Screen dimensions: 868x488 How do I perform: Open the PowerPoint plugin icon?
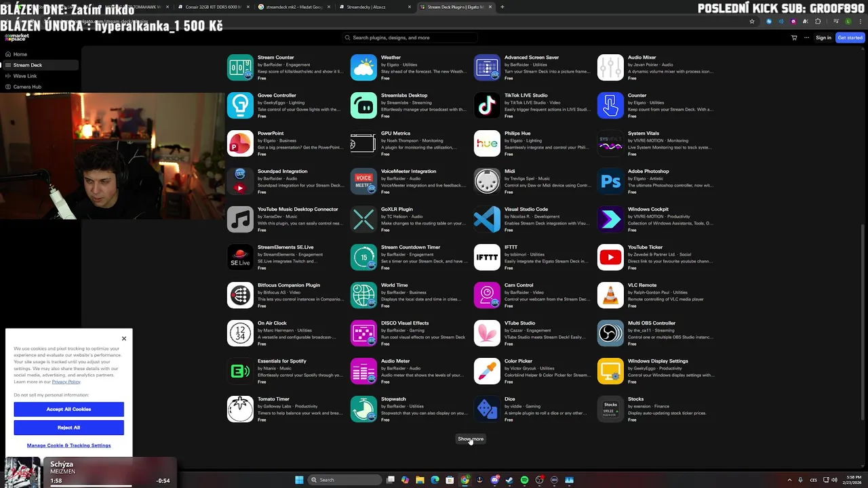240,143
